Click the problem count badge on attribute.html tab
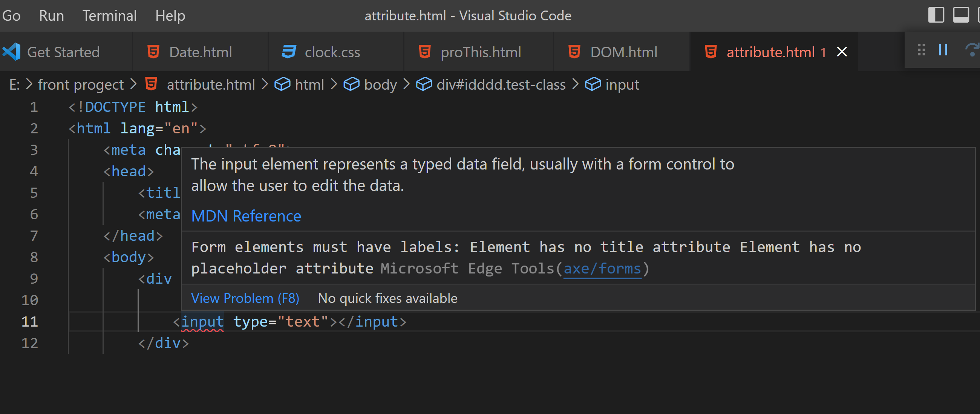The image size is (980, 414). coord(823,52)
